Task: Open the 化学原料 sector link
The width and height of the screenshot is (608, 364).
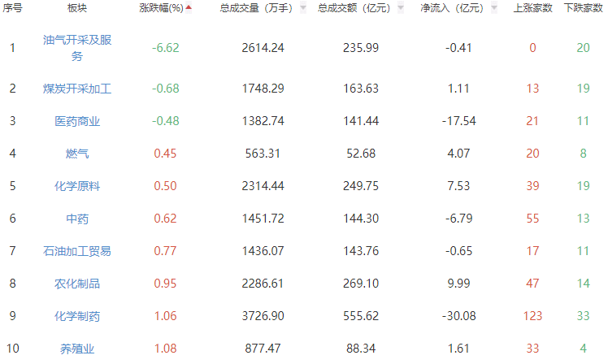Action: (x=77, y=186)
